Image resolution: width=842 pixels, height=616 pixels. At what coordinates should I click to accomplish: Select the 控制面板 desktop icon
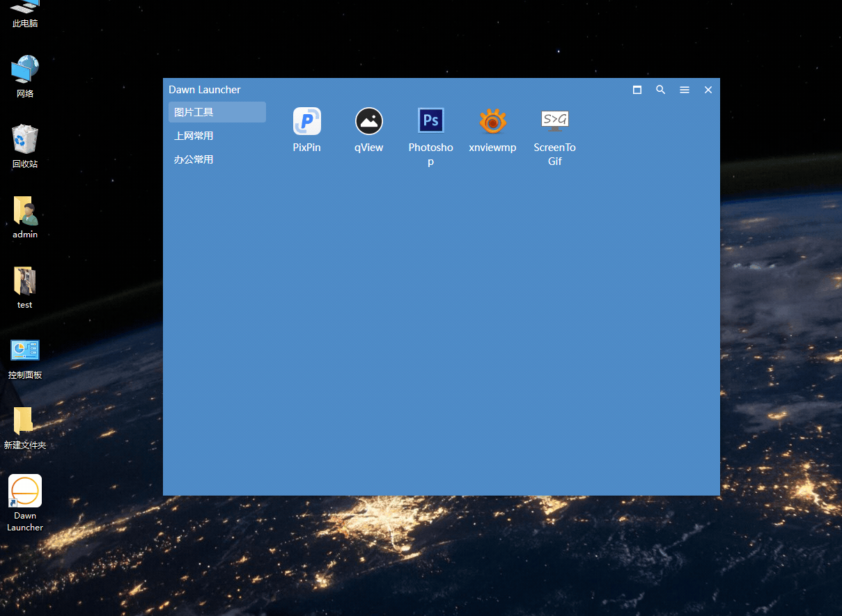point(25,350)
